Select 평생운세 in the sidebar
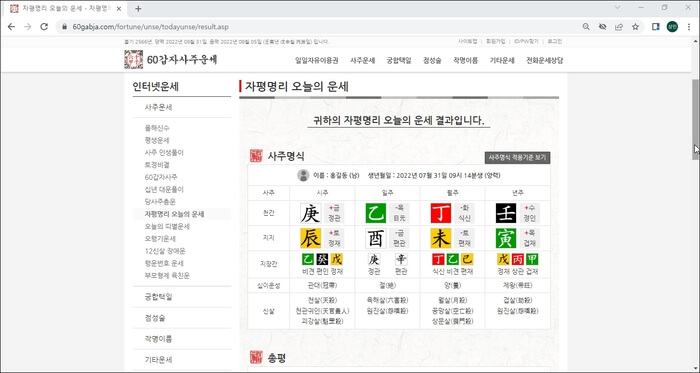The height and width of the screenshot is (373, 700). coord(157,140)
